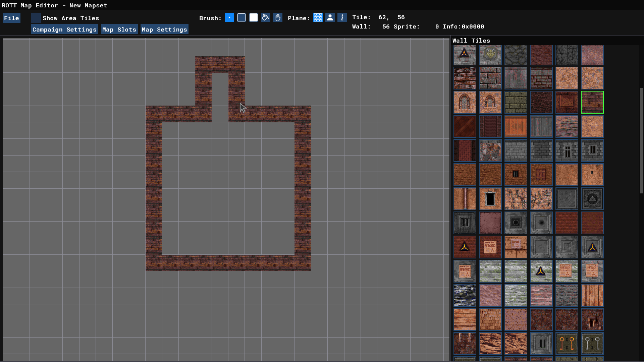Switch to the sprite plane person icon
The height and width of the screenshot is (362, 644).
click(x=330, y=18)
